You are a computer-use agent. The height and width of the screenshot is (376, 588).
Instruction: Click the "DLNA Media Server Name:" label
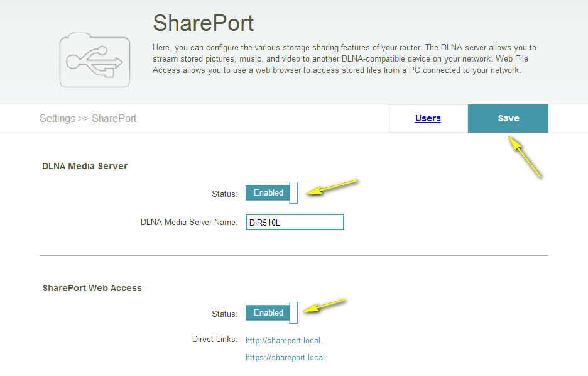[188, 223]
